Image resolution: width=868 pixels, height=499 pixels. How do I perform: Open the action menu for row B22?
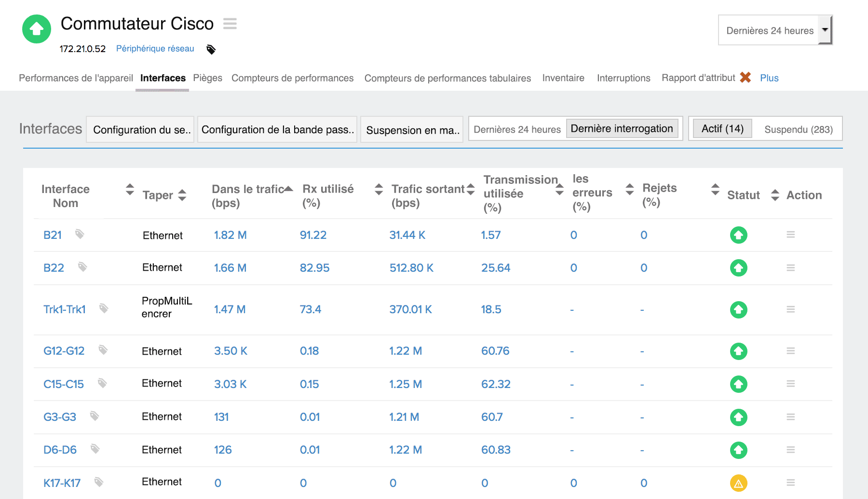pyautogui.click(x=790, y=268)
